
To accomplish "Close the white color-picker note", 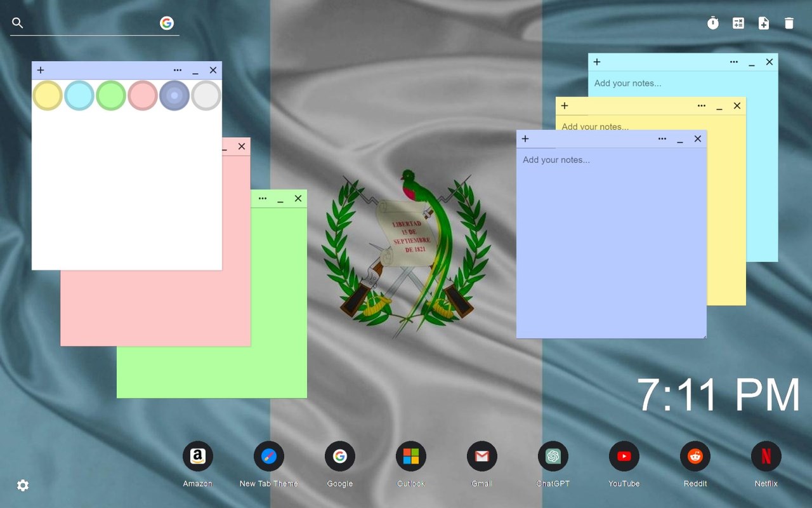I will (x=213, y=70).
